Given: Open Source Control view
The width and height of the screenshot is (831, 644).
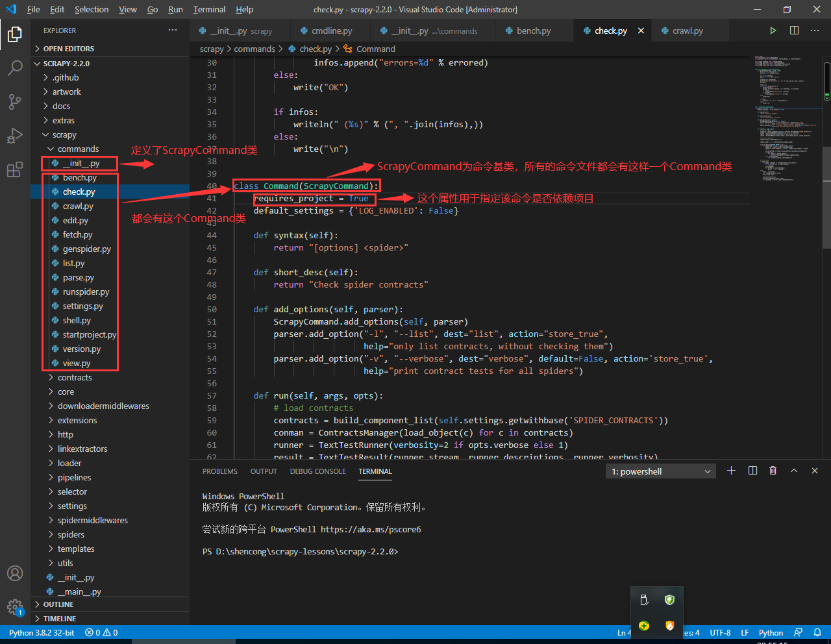Looking at the screenshot, I should click(x=15, y=102).
